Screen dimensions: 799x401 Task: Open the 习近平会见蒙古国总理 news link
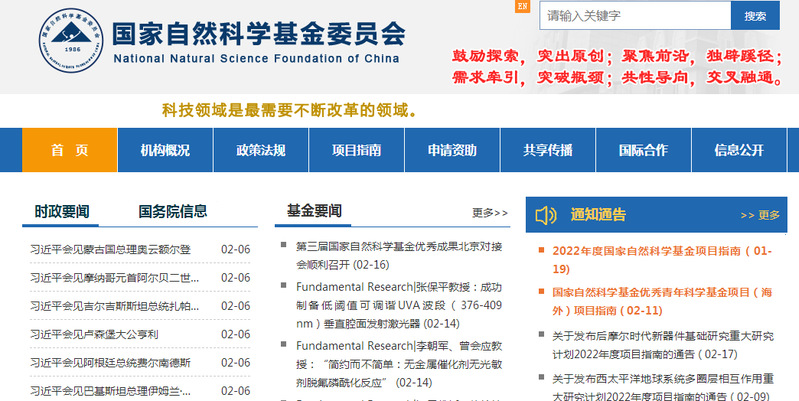(x=110, y=249)
